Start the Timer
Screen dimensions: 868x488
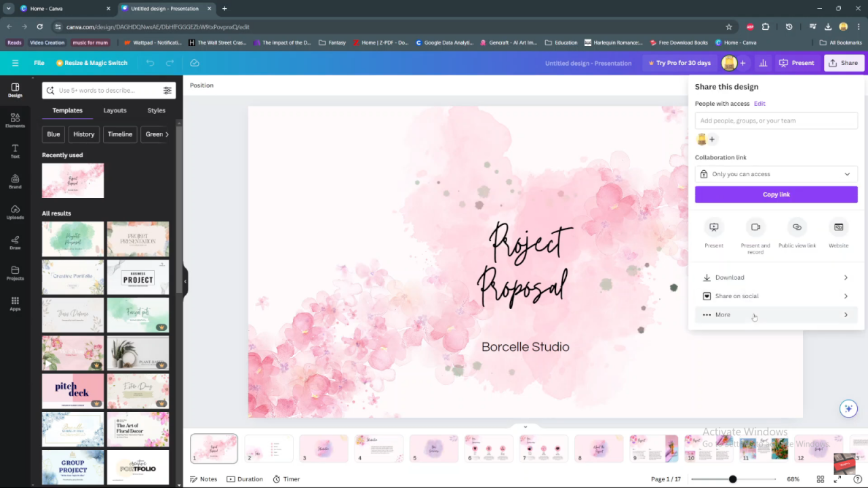[286, 479]
